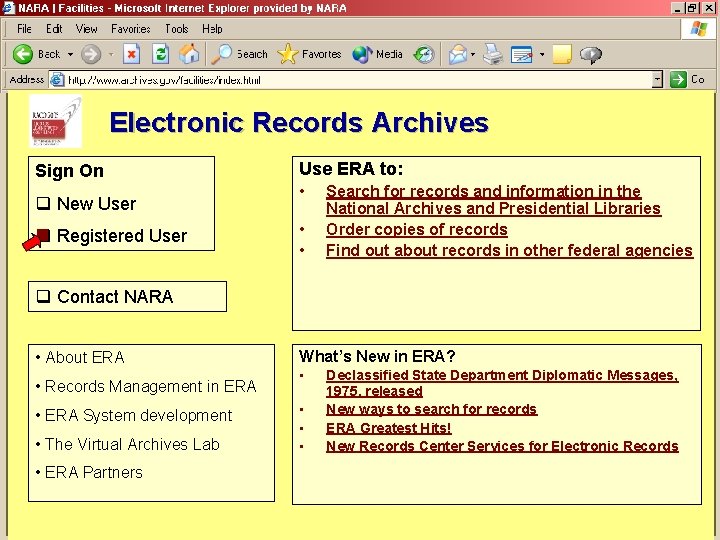Check the Registered User box
Viewport: 720px width, 540px height.
point(43,235)
